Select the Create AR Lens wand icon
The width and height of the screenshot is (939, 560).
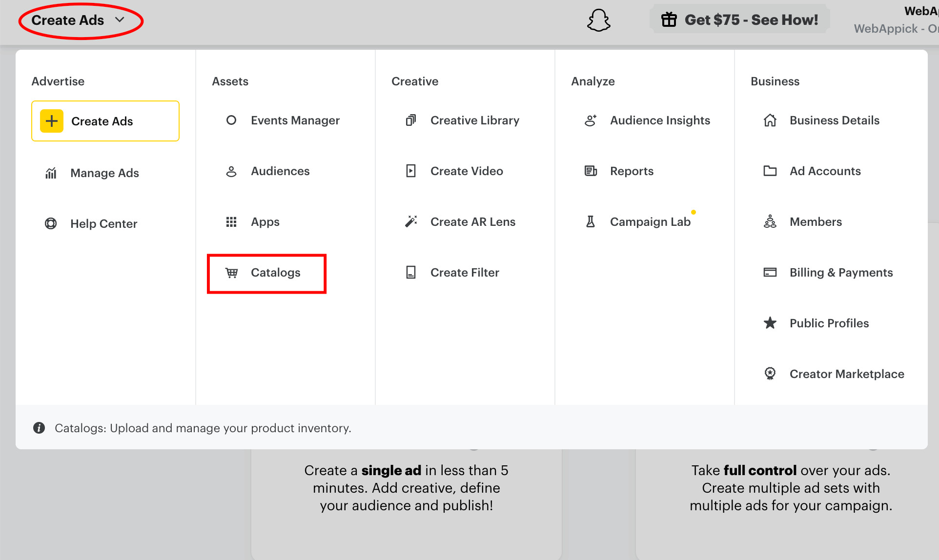pos(411,221)
